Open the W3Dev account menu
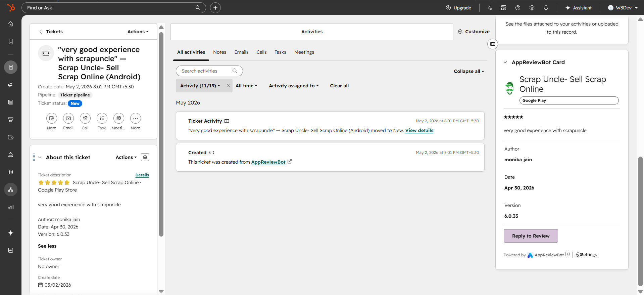 point(623,8)
